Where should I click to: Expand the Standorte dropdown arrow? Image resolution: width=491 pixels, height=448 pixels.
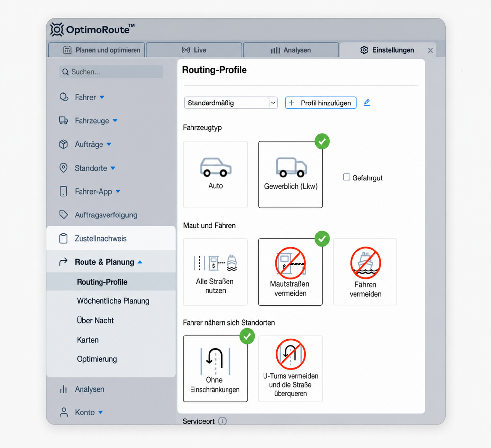point(113,168)
